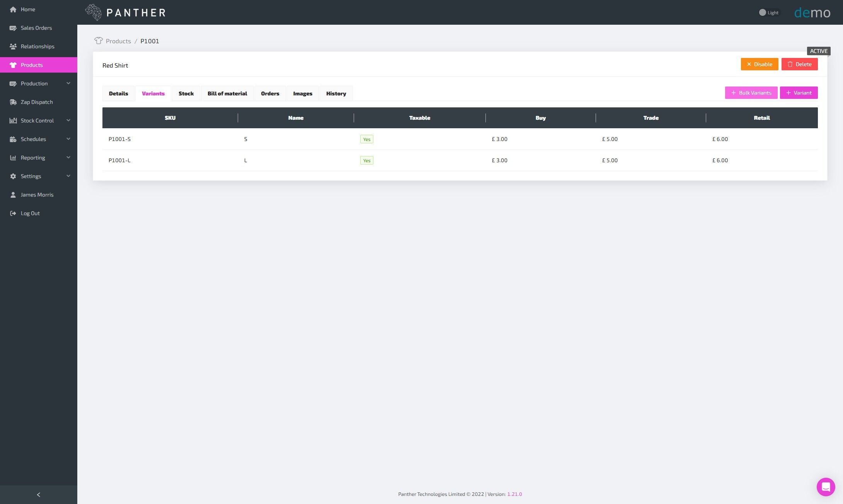Click the James Morris user icon
This screenshot has width=843, height=504.
pyautogui.click(x=13, y=195)
